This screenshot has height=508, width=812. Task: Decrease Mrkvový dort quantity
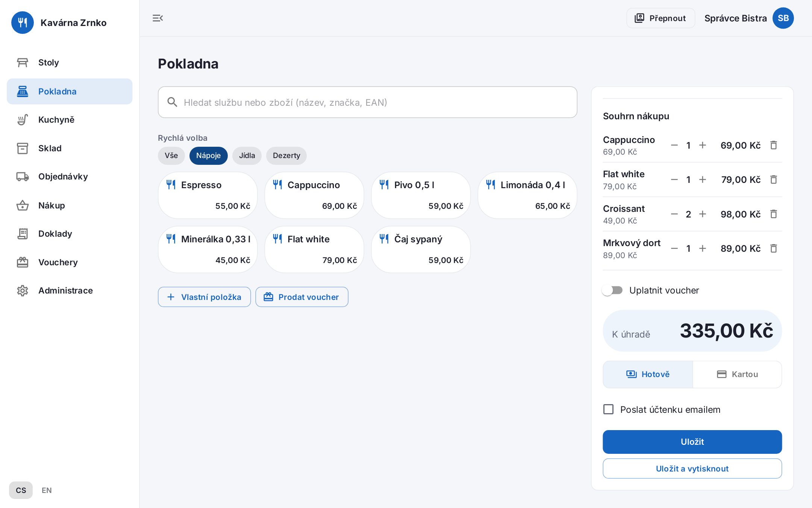click(674, 248)
